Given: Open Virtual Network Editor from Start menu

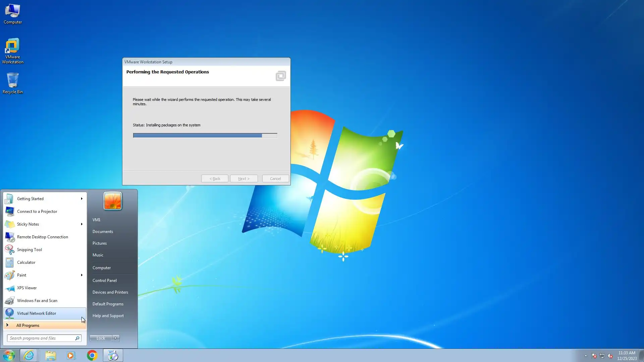Looking at the screenshot, I should click(37, 313).
